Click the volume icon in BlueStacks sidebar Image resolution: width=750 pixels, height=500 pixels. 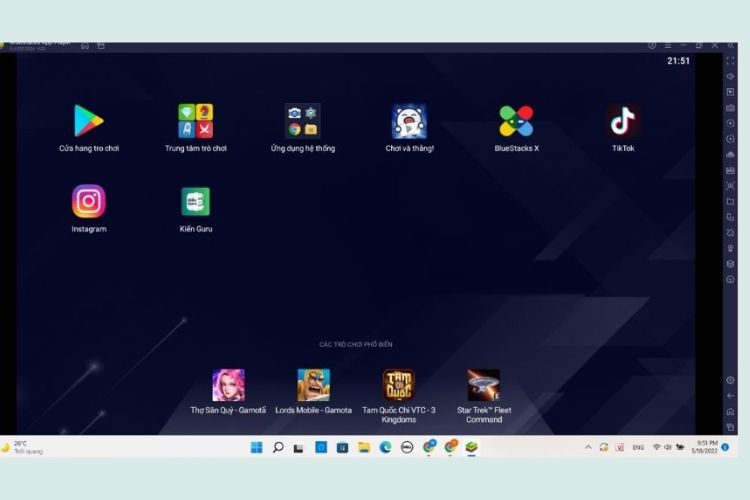tap(730, 77)
